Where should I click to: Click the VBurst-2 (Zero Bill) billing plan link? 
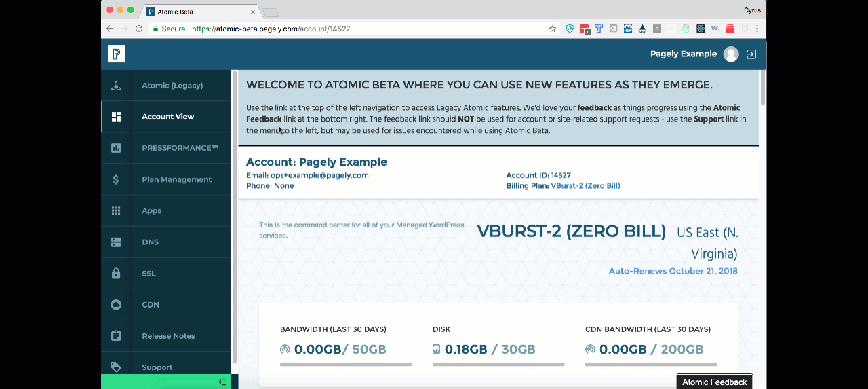point(585,185)
